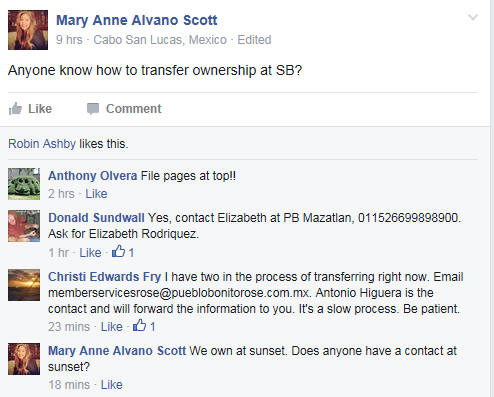The image size is (494, 397).
Task: Click the Comment speech bubble icon
Action: 93,109
